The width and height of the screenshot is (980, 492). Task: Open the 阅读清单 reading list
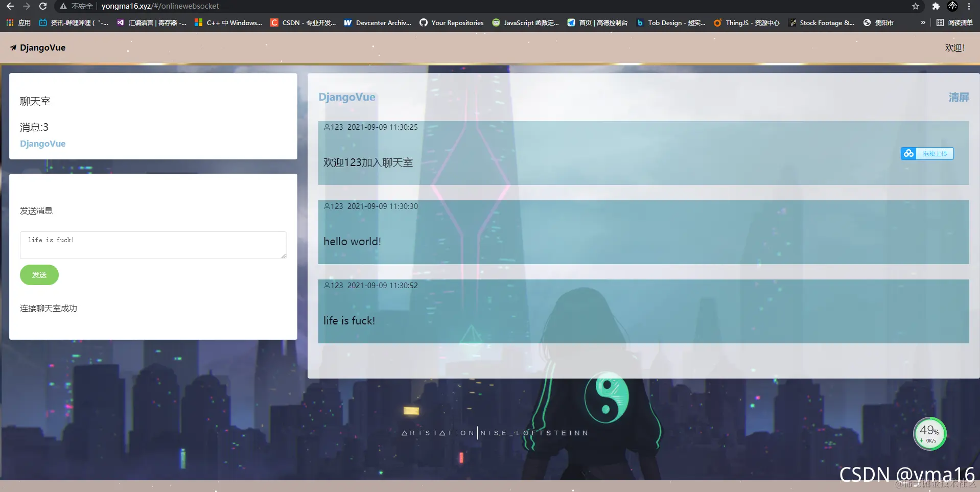pos(954,22)
